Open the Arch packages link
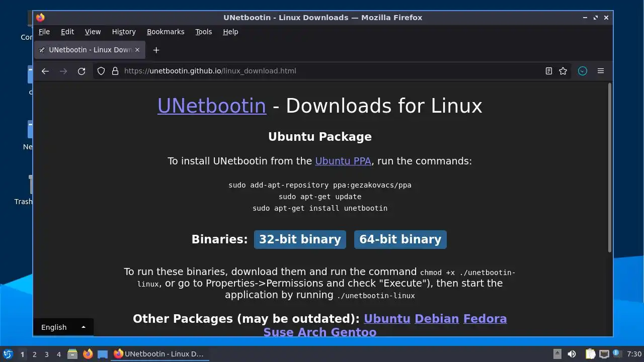 tap(311, 332)
